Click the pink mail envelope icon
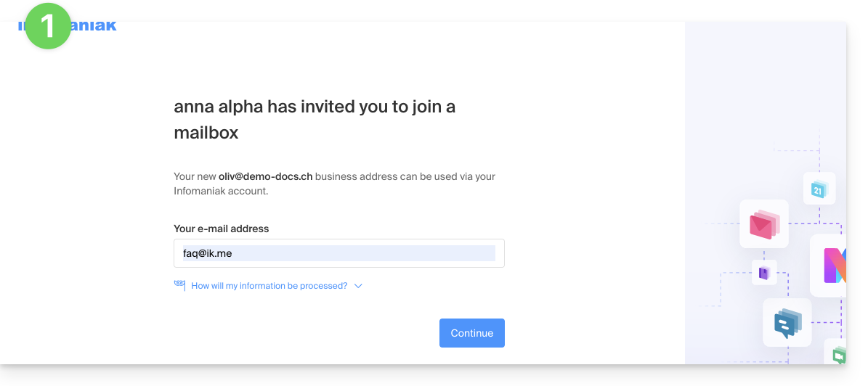 [x=763, y=224]
